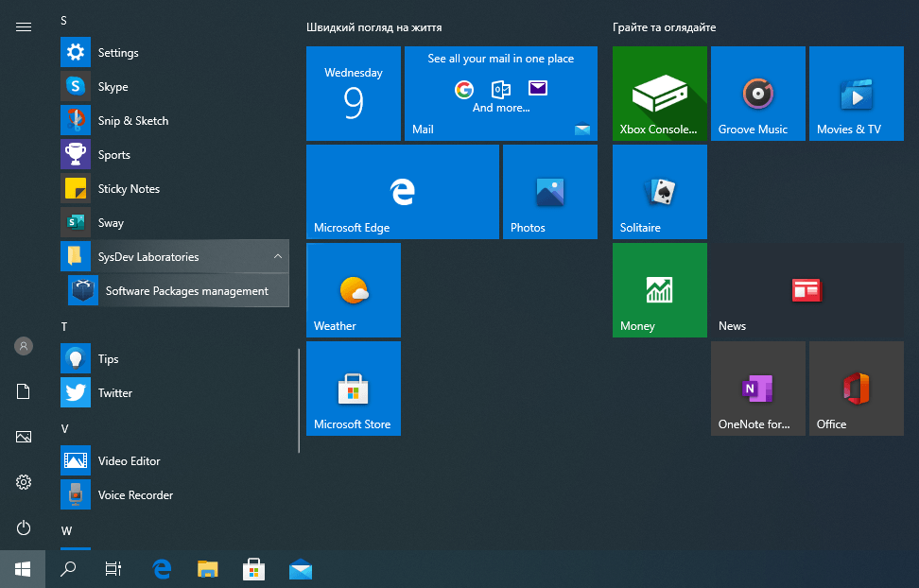Open the Tips app
The image size is (919, 588).
pyautogui.click(x=174, y=358)
